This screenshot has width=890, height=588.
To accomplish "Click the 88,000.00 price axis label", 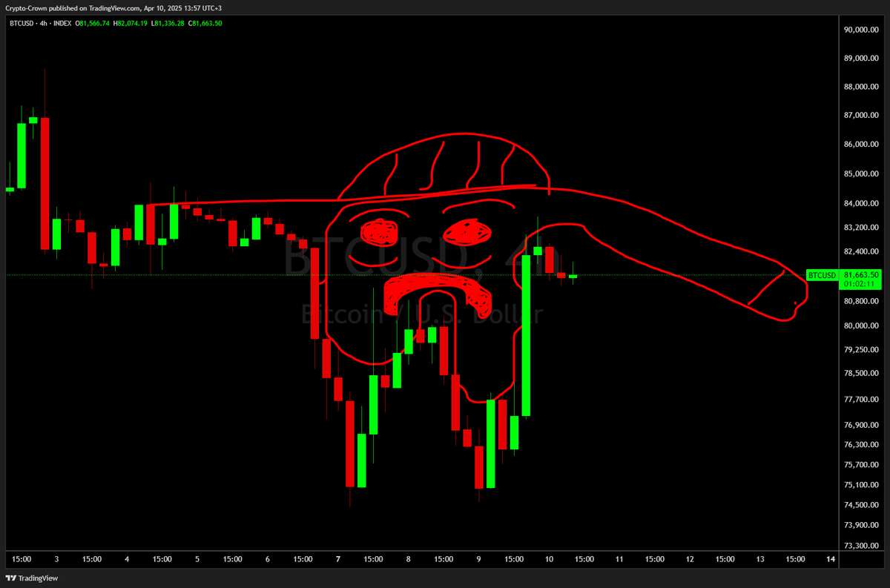I will pyautogui.click(x=861, y=87).
